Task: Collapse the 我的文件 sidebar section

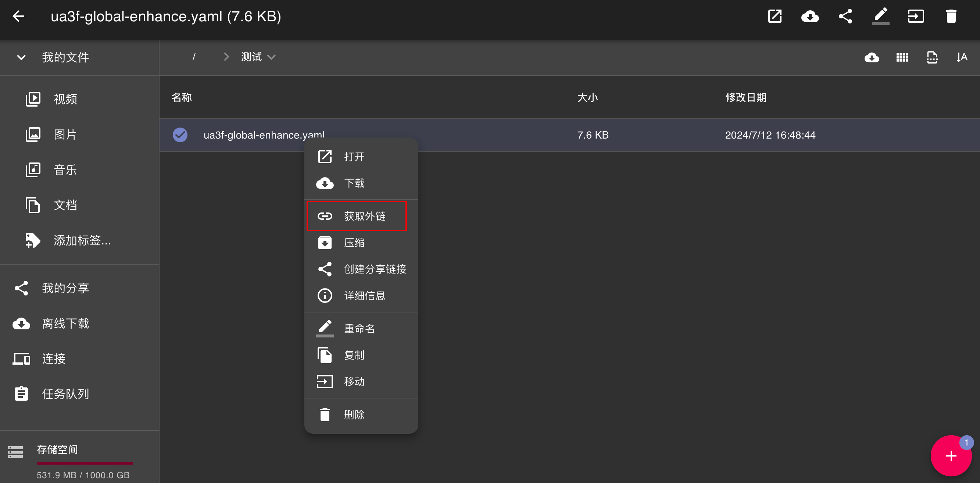Action: pos(21,57)
